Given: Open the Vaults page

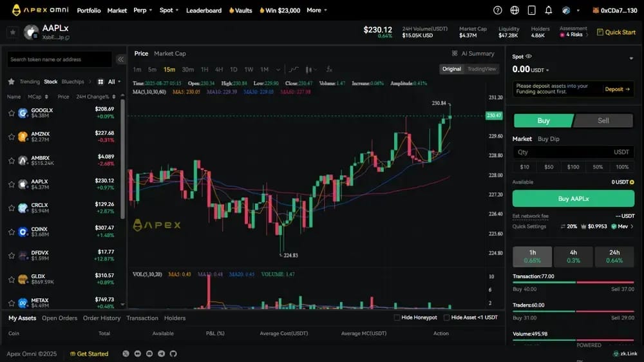Looking at the screenshot, I should point(241,10).
